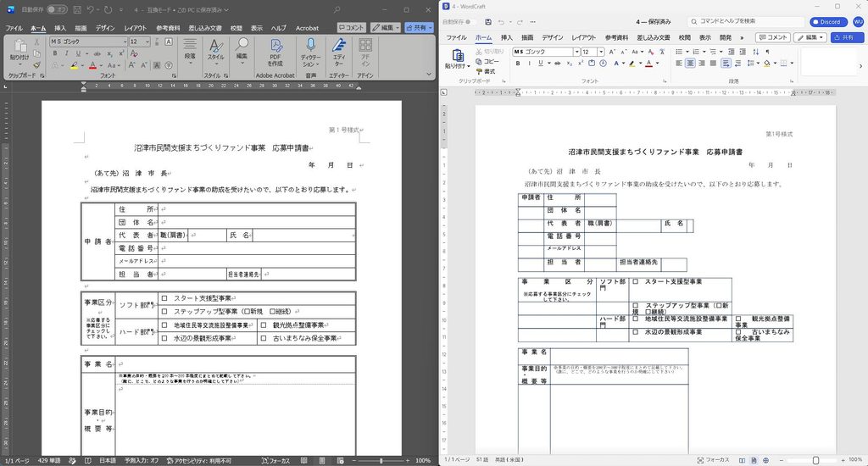Image resolution: width=868 pixels, height=466 pixels.
Task: Switch to 開発 tab in WordCraft
Action: pos(726,37)
